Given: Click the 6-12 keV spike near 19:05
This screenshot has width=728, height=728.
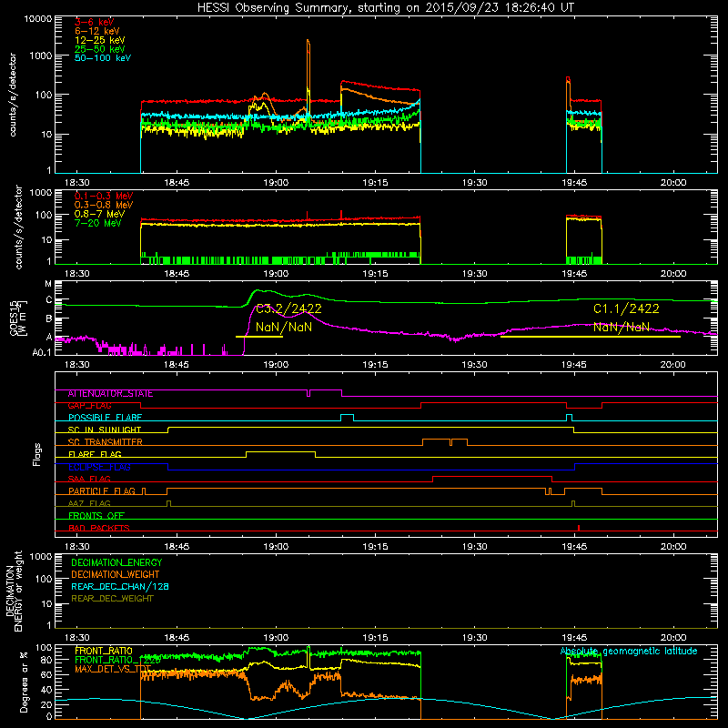Looking at the screenshot, I should [308, 70].
